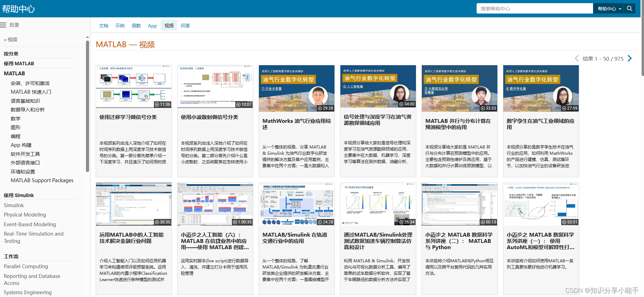Click the page vertical scrollbar
Viewport: 644px width, 297px height.
(x=642, y=38)
